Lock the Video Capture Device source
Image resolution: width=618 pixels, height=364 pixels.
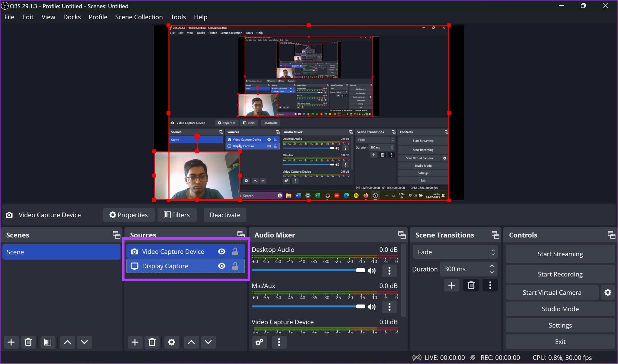coord(235,251)
